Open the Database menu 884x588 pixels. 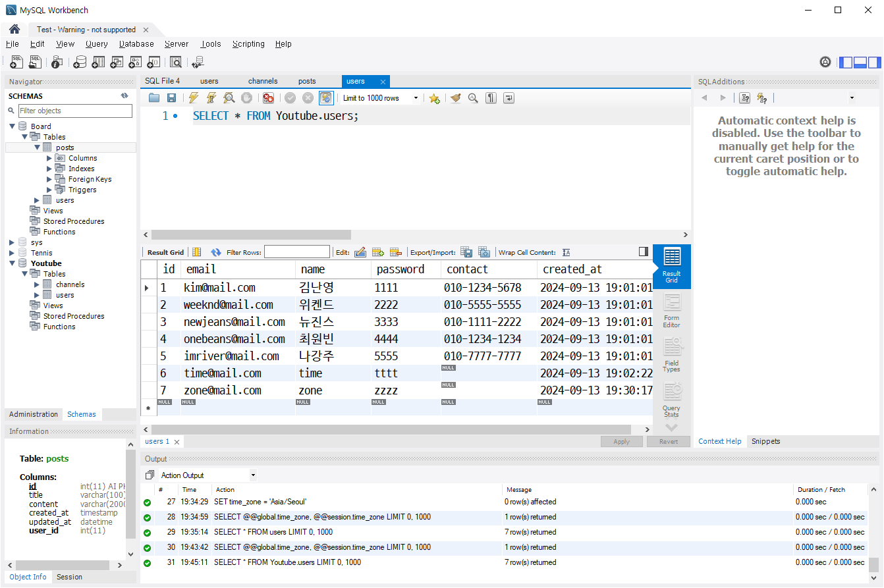[136, 44]
